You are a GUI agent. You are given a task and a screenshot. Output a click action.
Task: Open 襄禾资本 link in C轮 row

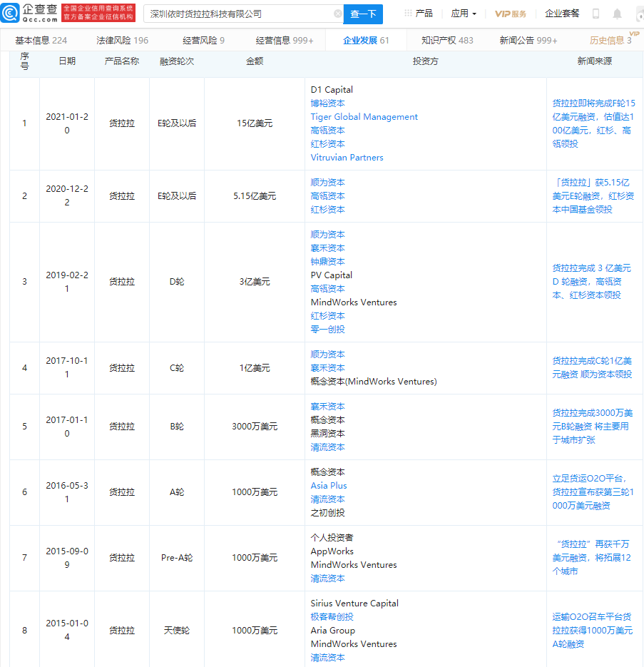(x=327, y=368)
